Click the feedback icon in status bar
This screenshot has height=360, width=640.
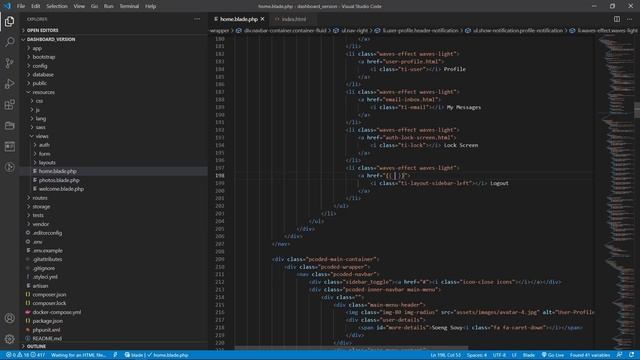pos(620,355)
